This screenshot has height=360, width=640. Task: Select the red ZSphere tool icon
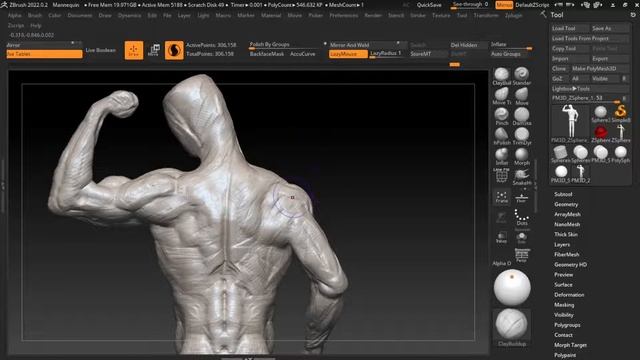(x=600, y=132)
